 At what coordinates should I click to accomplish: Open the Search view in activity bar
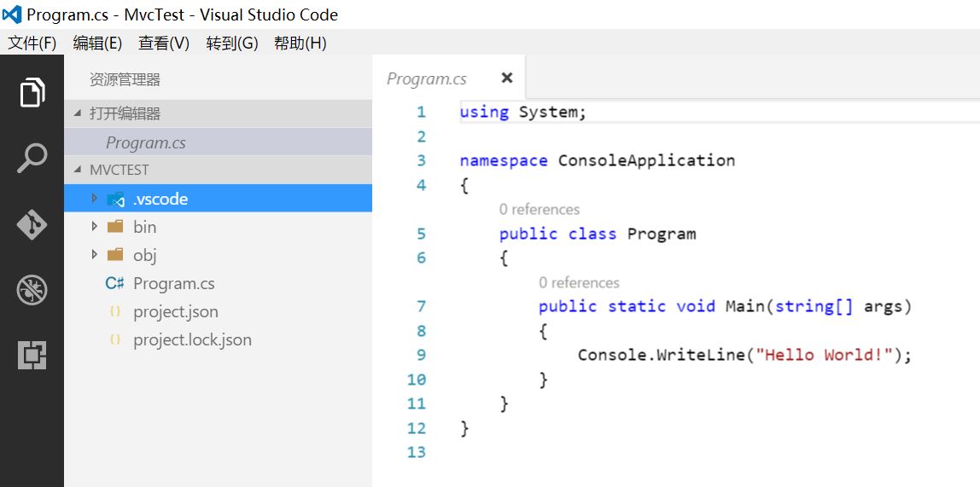pos(32,158)
